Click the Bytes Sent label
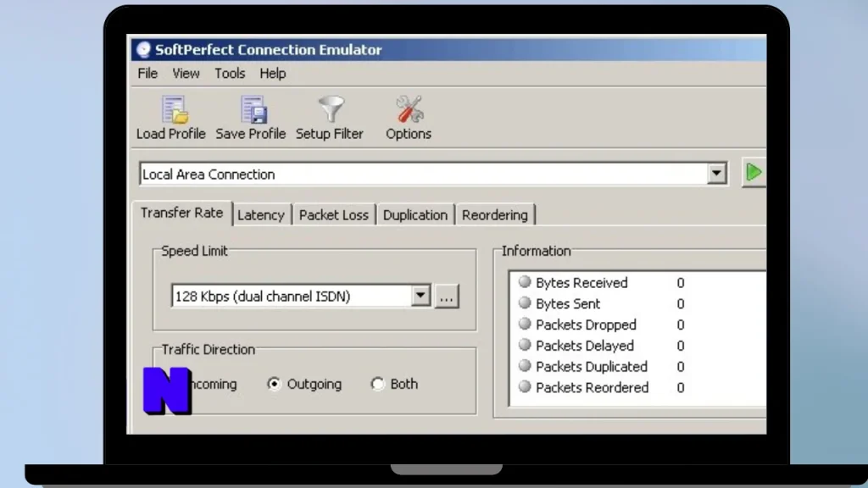Viewport: 868px width, 488px height. coord(568,304)
